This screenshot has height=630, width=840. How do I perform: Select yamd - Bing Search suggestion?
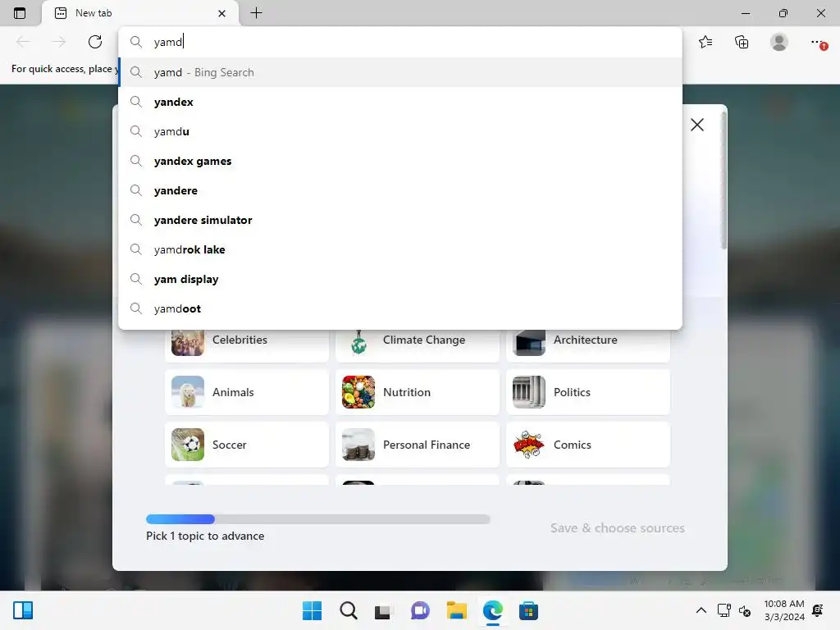400,72
